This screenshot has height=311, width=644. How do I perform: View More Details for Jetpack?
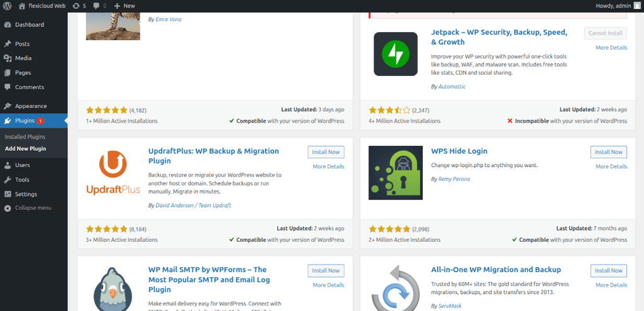coord(611,48)
